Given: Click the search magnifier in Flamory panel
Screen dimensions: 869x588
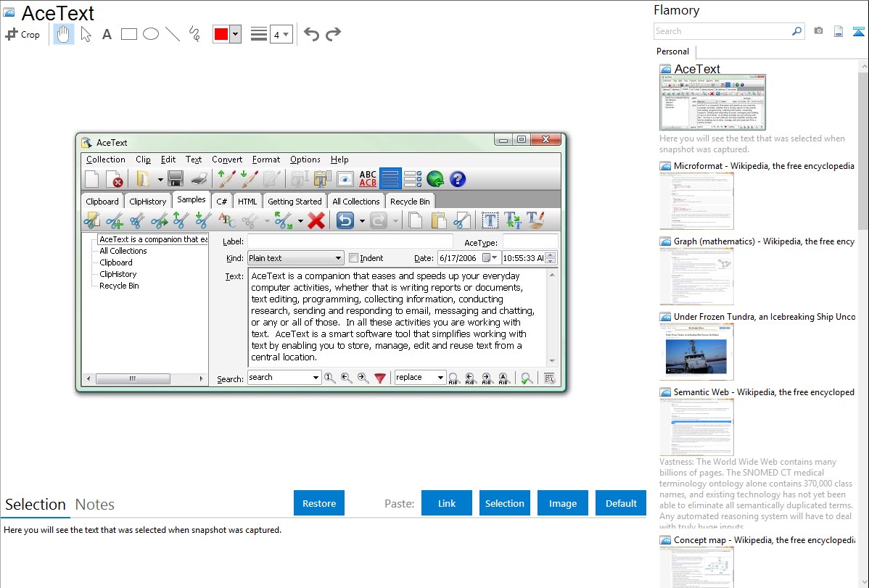Looking at the screenshot, I should 796,31.
